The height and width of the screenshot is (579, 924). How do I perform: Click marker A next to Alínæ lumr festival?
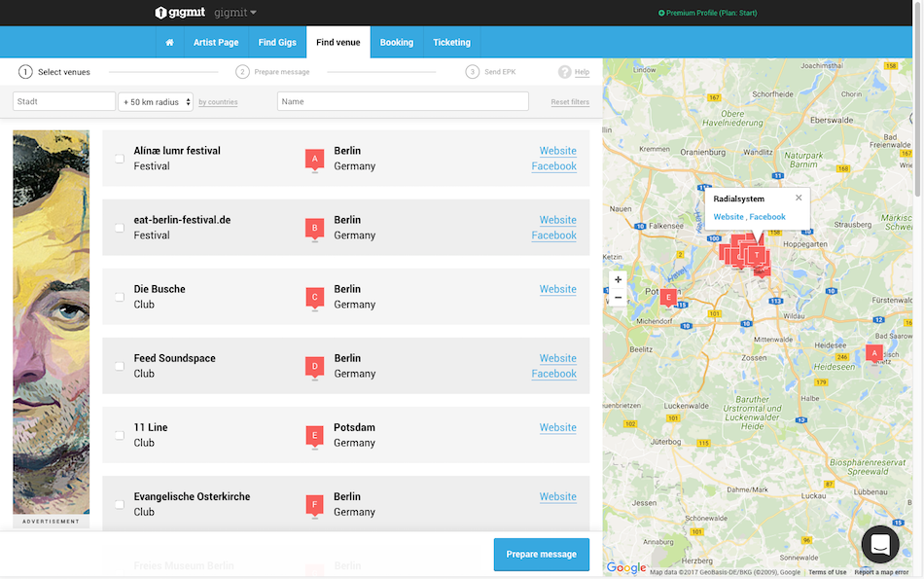tap(315, 160)
